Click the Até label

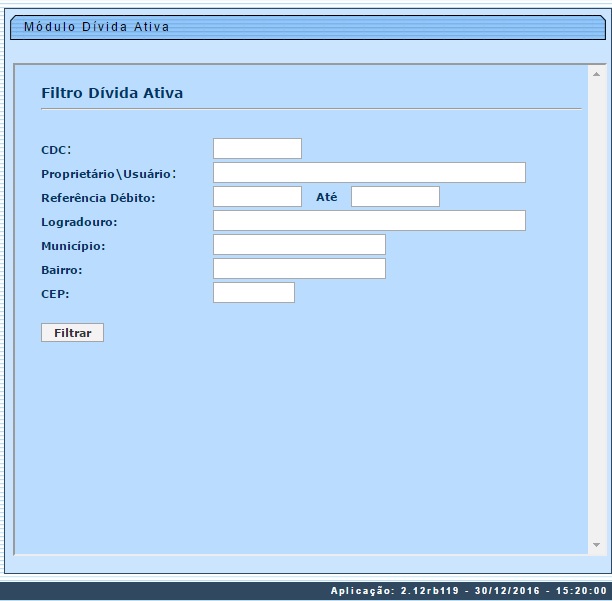(327, 197)
